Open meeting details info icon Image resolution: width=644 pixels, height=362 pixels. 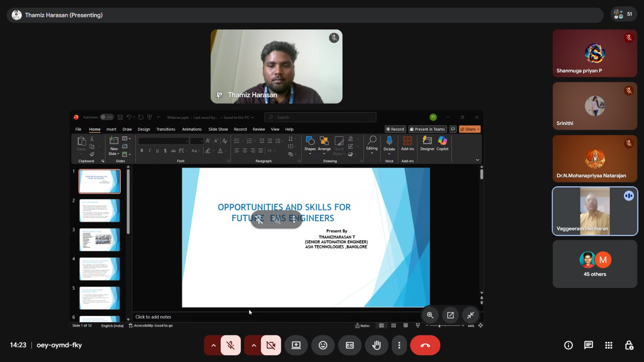point(568,345)
